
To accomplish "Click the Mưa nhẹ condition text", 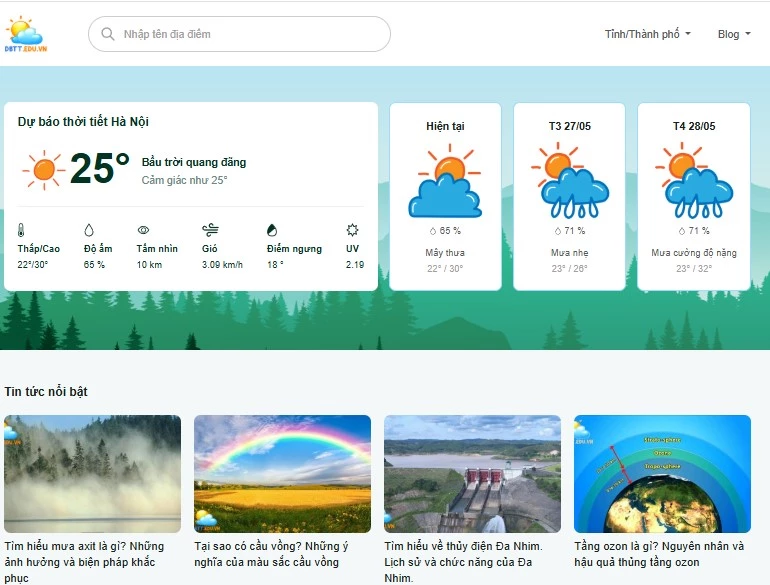I will click(x=569, y=252).
